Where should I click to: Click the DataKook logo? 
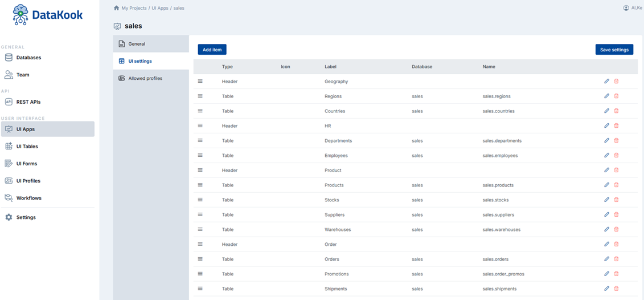tap(48, 15)
